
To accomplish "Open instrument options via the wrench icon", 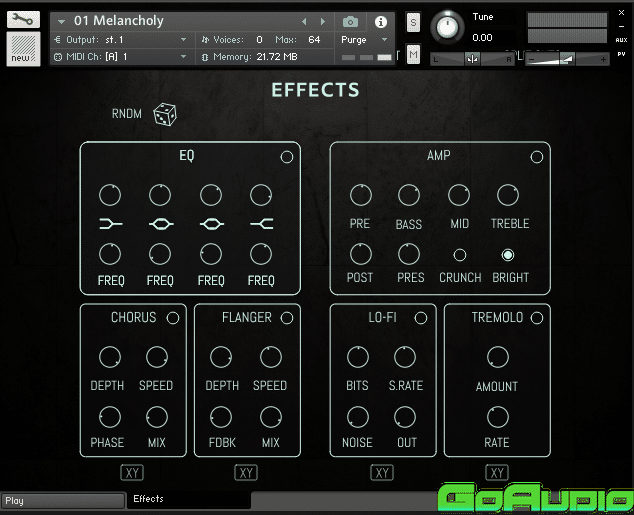I will (x=24, y=19).
